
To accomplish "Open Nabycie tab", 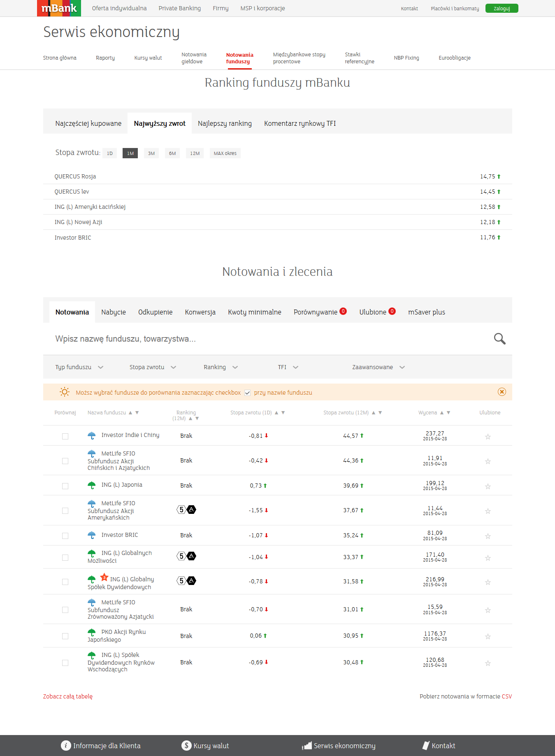I will pyautogui.click(x=114, y=312).
